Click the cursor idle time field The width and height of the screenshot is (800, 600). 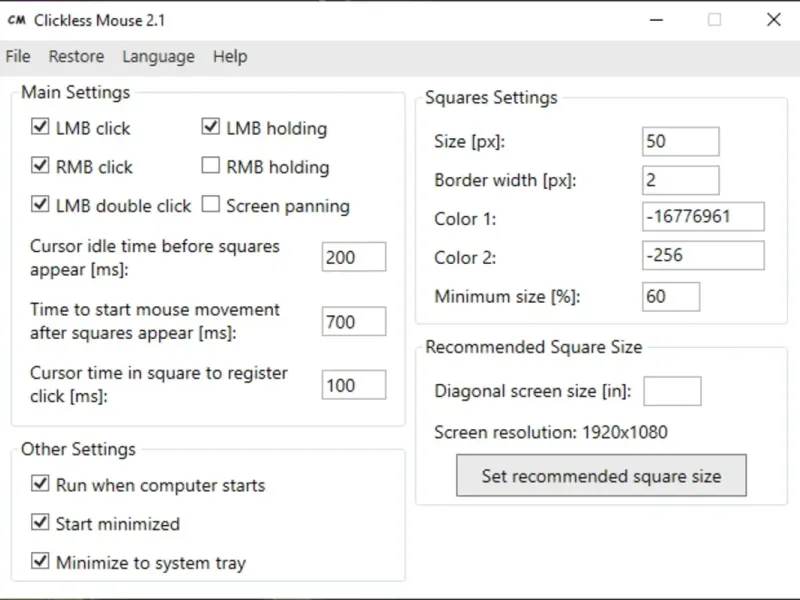(x=354, y=257)
